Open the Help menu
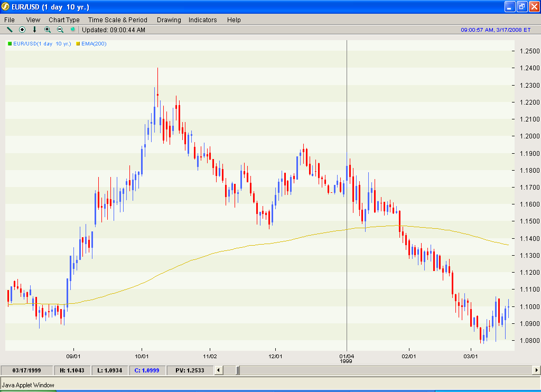 tap(234, 20)
